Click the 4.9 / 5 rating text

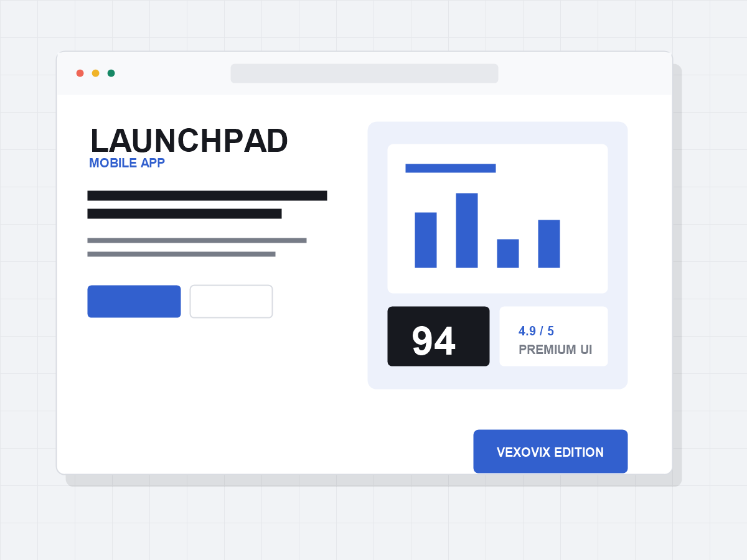(x=536, y=332)
